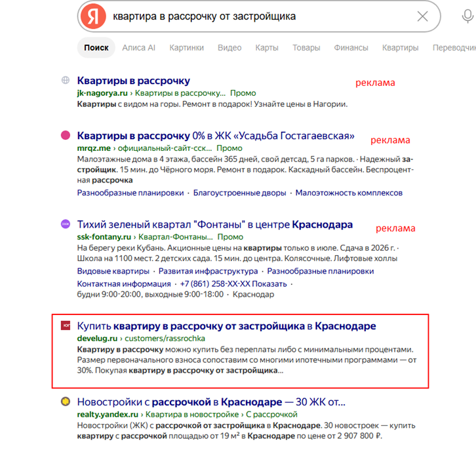Select the Квартиры tab

[x=400, y=48]
